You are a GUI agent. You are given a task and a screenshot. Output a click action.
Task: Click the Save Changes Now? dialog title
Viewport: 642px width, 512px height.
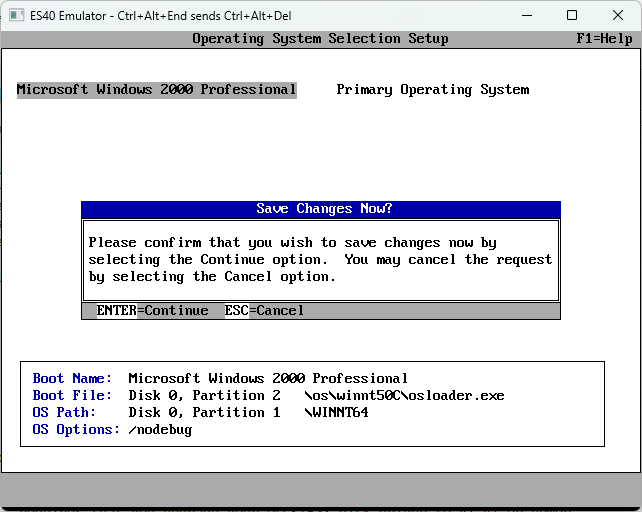click(324, 208)
